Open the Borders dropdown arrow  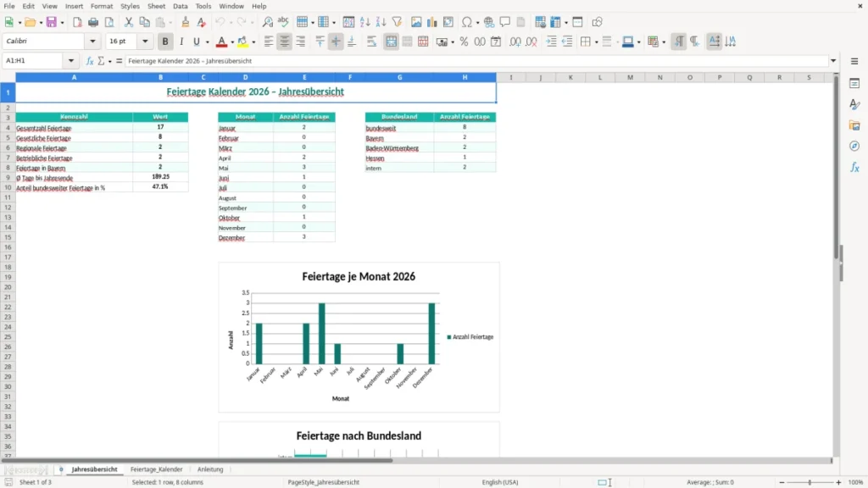pos(596,42)
